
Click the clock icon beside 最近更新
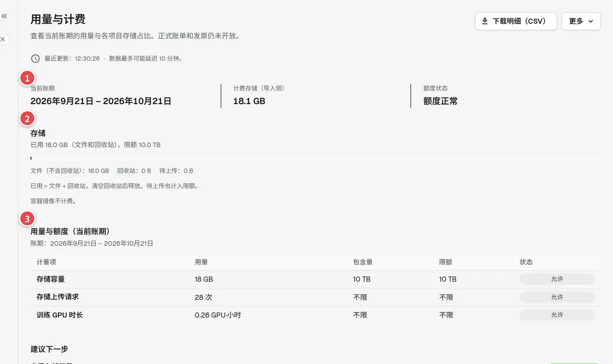[35, 59]
